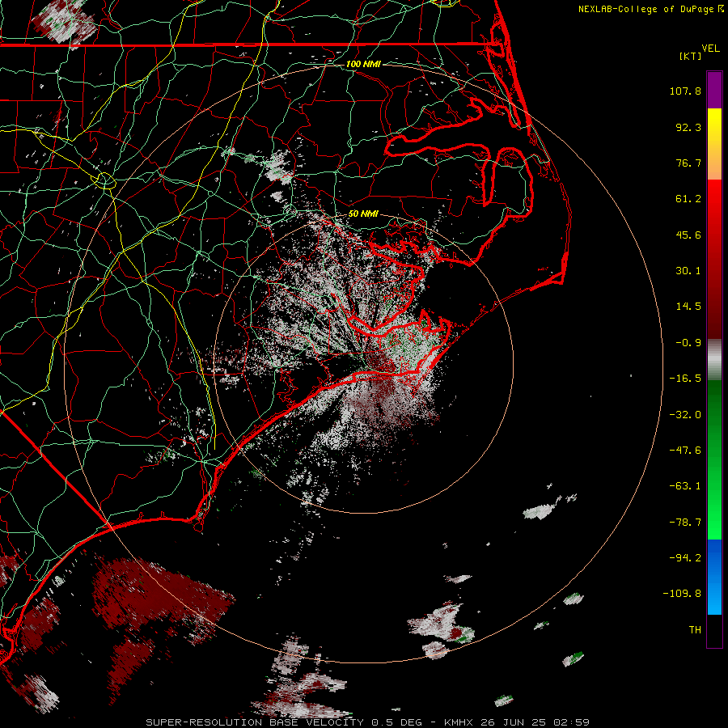Click the 76.7 velocity scale value
The width and height of the screenshot is (728, 728).
click(688, 163)
